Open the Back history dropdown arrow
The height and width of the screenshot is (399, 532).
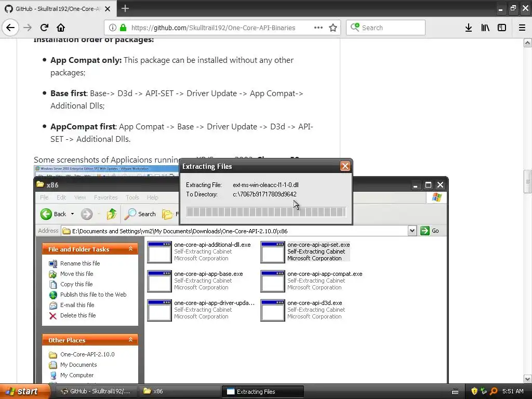[72, 214]
